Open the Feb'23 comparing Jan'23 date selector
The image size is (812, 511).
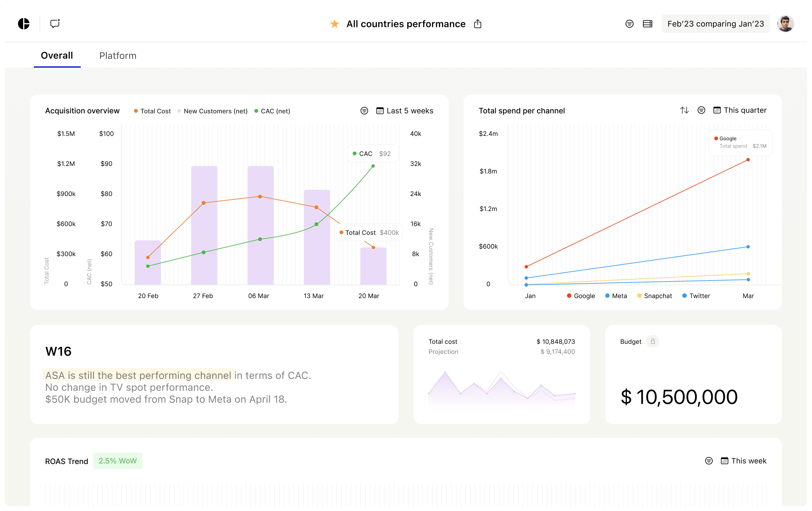715,24
